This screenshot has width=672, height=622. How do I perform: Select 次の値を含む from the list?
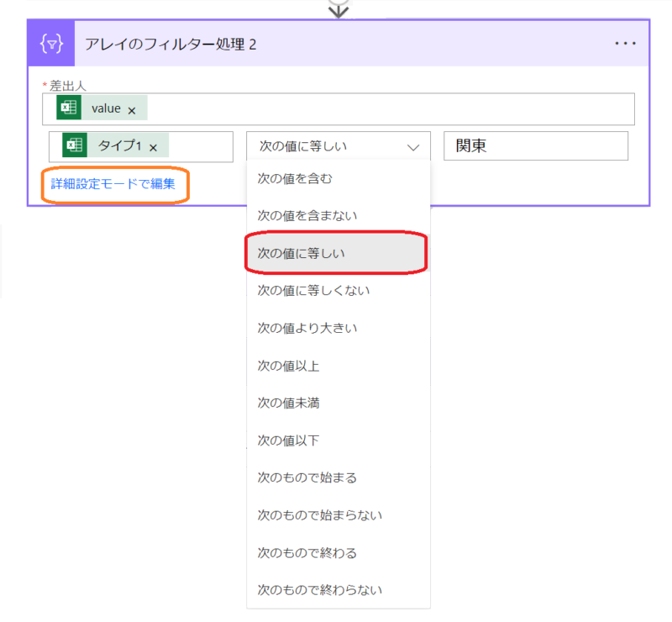point(295,178)
